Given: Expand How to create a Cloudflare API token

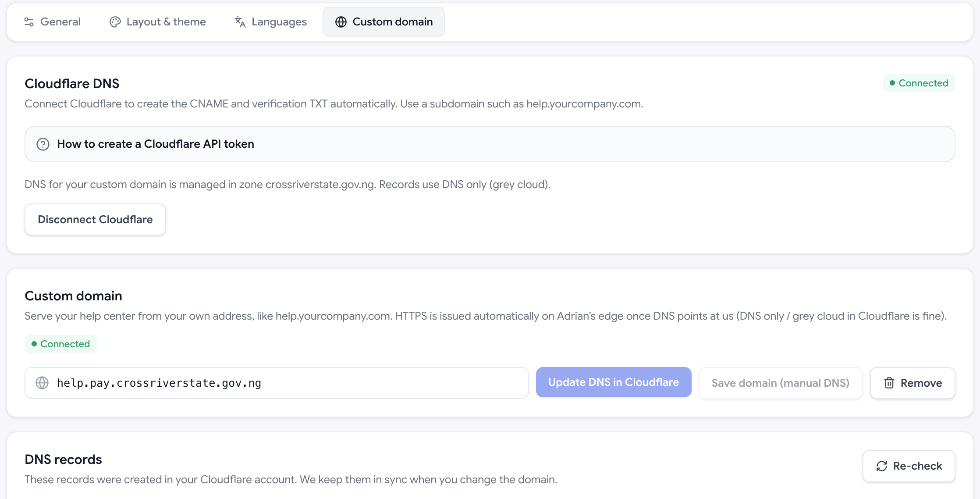Looking at the screenshot, I should click(x=490, y=144).
